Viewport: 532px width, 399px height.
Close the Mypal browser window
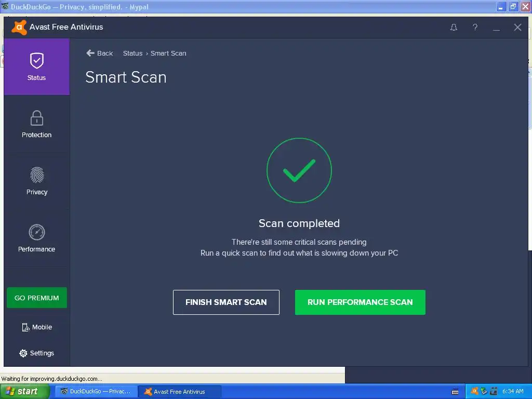(x=525, y=6)
